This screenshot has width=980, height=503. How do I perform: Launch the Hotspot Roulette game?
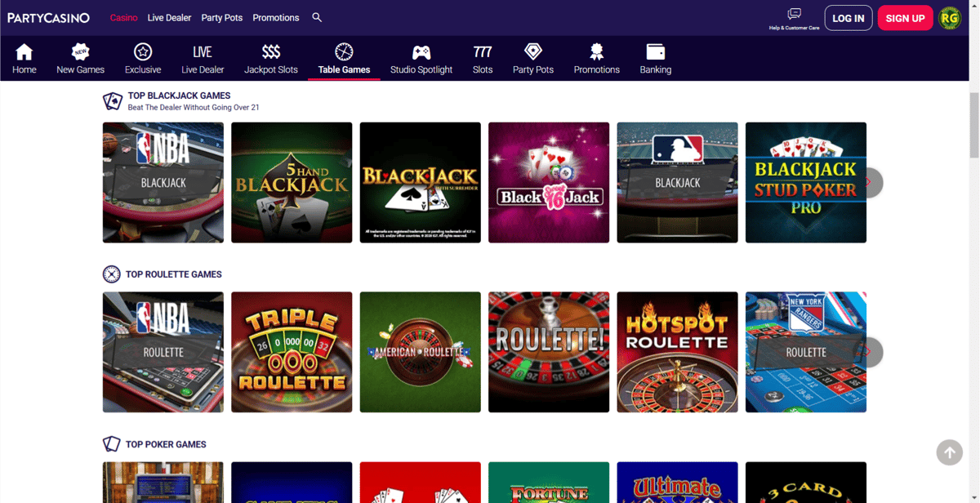(x=678, y=352)
